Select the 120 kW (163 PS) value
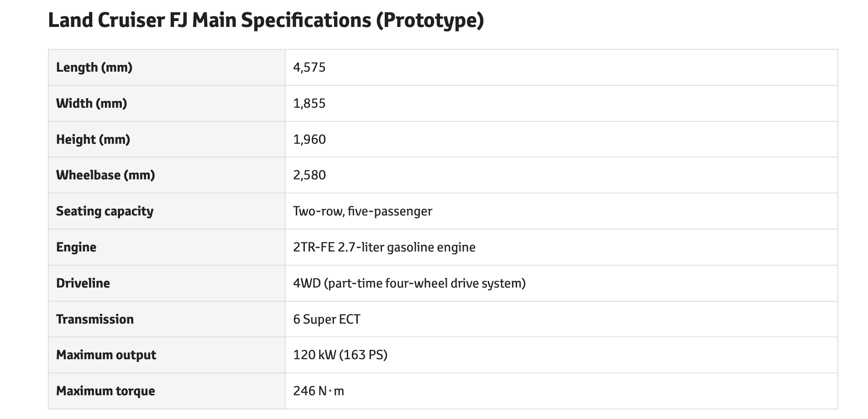Screen dimensions: 868x419 coord(340,355)
